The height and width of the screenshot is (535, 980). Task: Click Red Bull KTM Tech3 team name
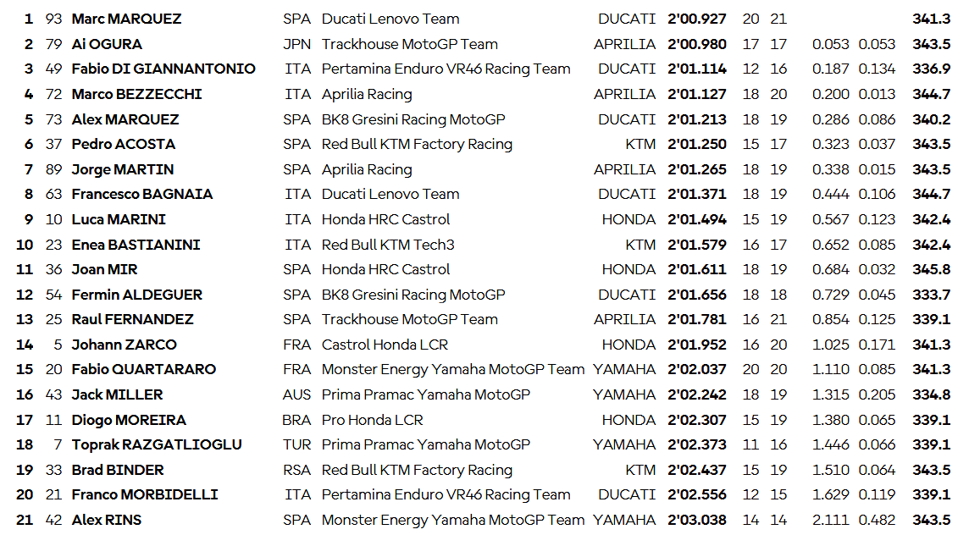coord(388,245)
